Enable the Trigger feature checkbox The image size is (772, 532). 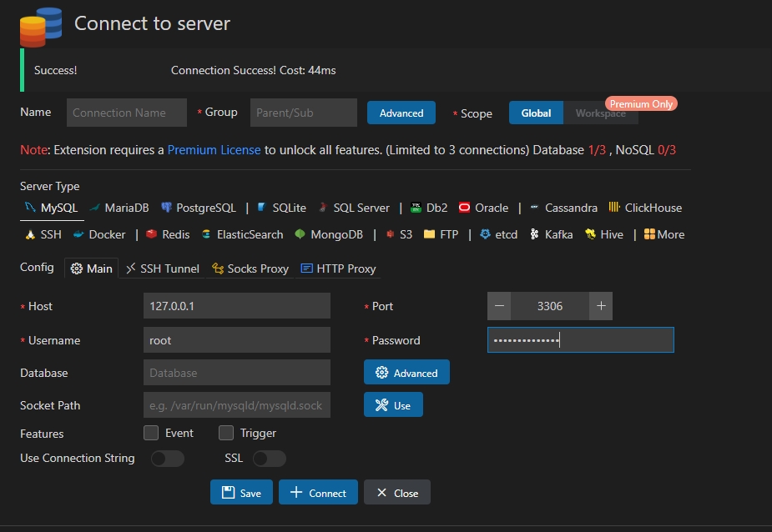point(226,433)
